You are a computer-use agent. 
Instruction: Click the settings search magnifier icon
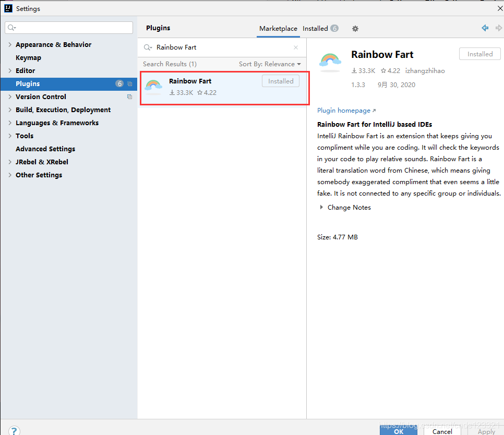[12, 28]
